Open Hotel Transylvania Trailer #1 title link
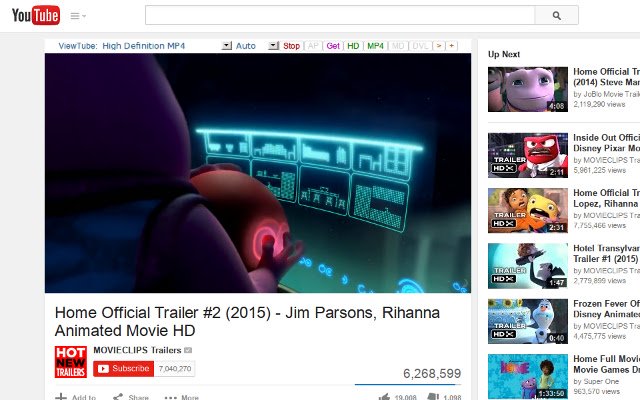Viewport: 640px width, 400px height. tap(607, 253)
